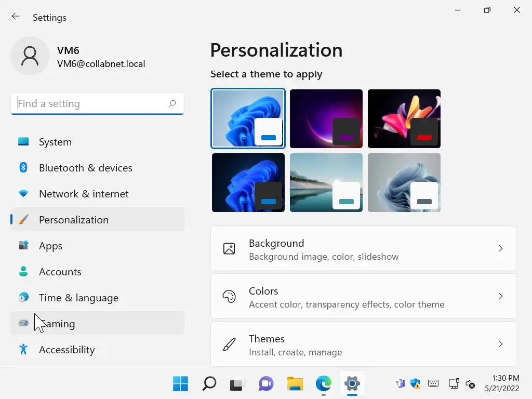This screenshot has height=399, width=532.
Task: Open Windows Security tray icon
Action: point(415,384)
